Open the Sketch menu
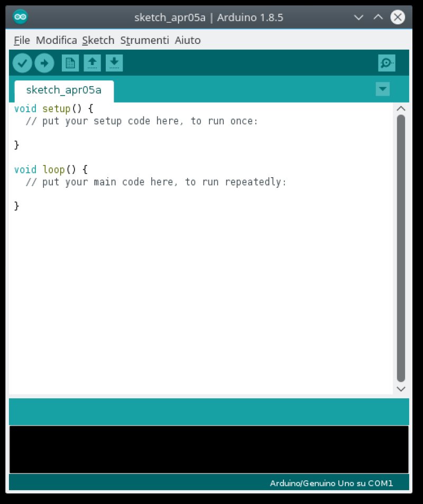423x504 pixels. 98,40
